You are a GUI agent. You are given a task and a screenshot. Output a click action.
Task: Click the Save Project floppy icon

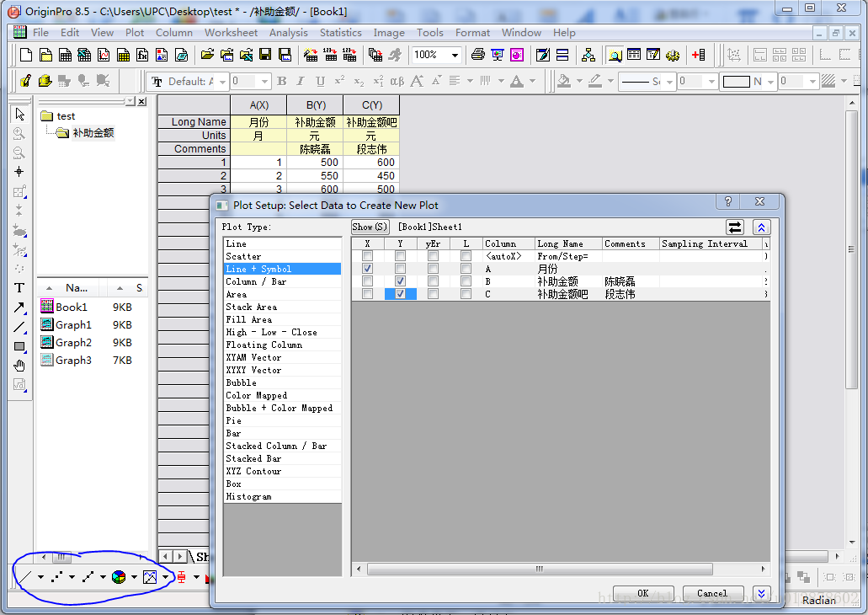tap(265, 55)
